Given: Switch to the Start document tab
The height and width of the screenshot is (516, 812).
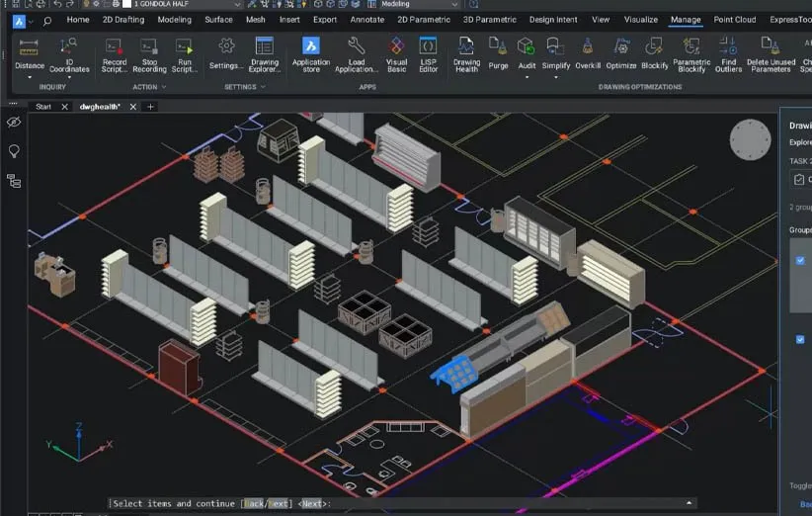Looking at the screenshot, I should (x=43, y=107).
